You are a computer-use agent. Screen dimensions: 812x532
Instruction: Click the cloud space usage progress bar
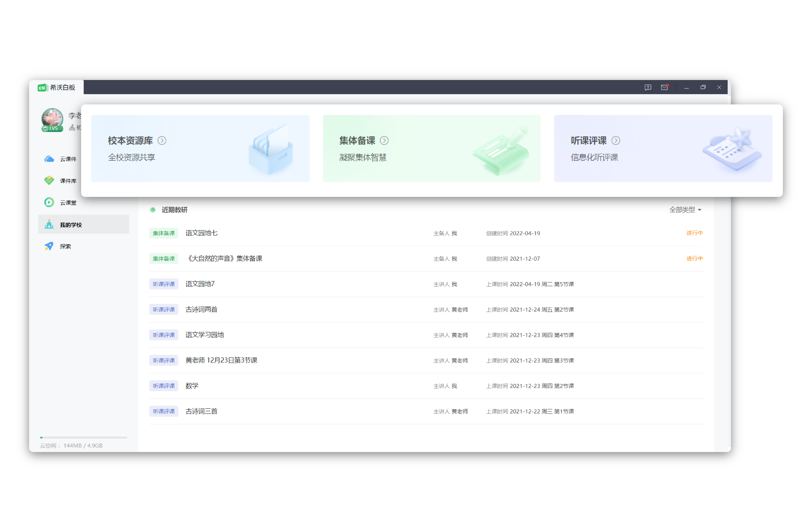click(x=84, y=438)
